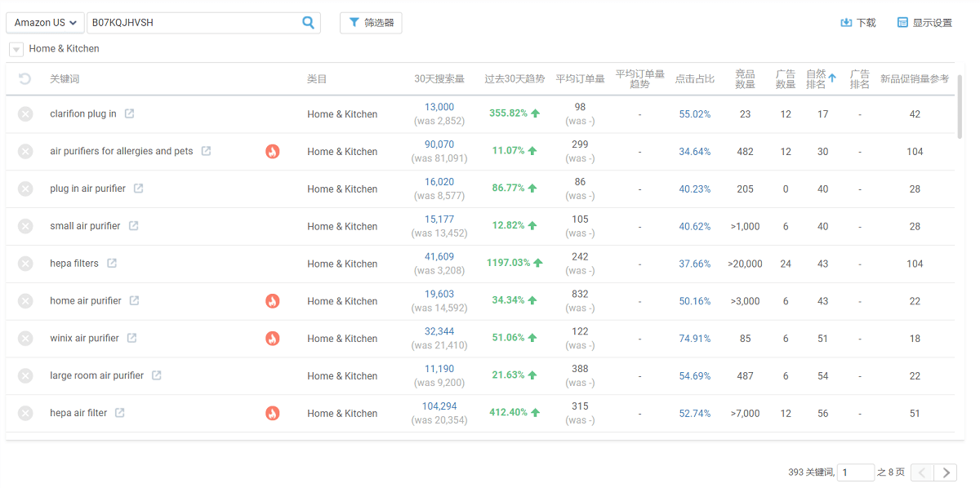Open external link for clarifion plug in
The image size is (980, 488).
tap(129, 114)
